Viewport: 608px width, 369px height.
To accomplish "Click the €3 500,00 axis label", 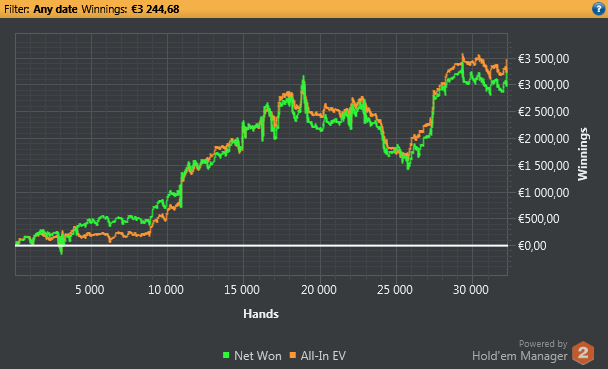I will 544,59.
